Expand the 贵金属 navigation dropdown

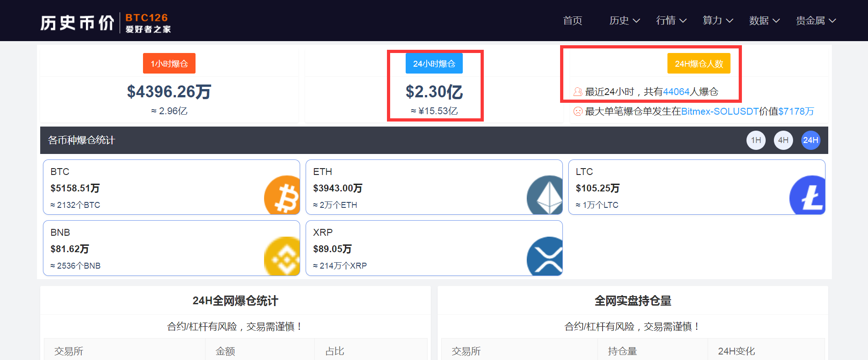click(x=816, y=21)
